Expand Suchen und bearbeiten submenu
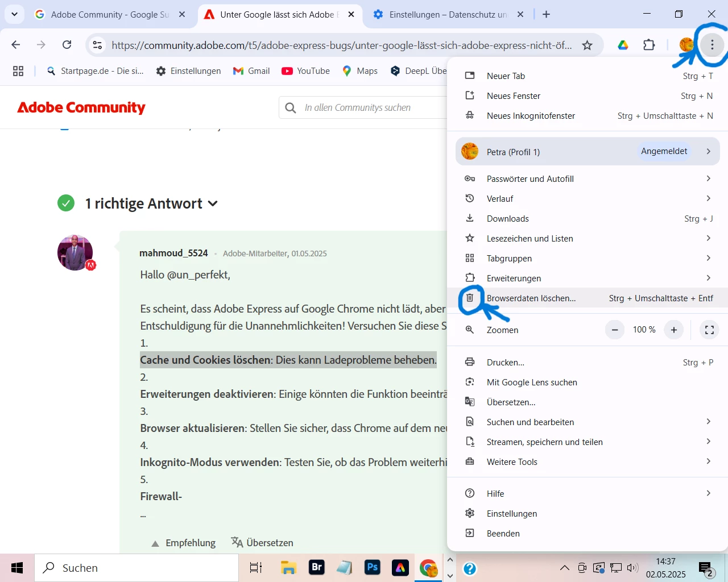Viewport: 728px width, 582px height. tap(588, 422)
